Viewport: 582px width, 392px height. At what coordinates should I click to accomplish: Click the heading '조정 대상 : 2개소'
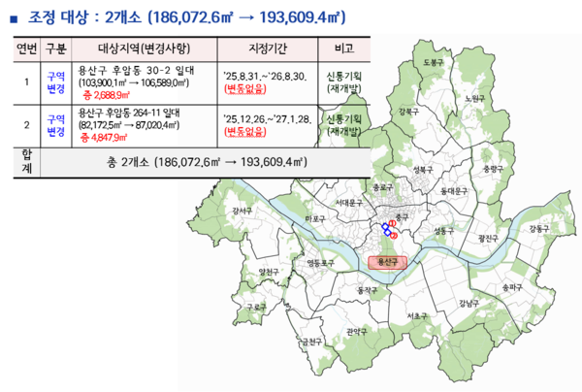pos(84,17)
